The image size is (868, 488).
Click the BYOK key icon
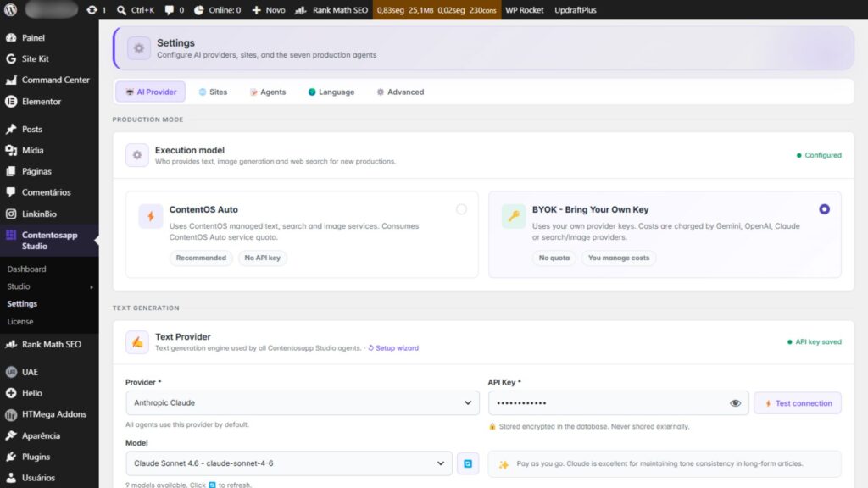pos(514,216)
